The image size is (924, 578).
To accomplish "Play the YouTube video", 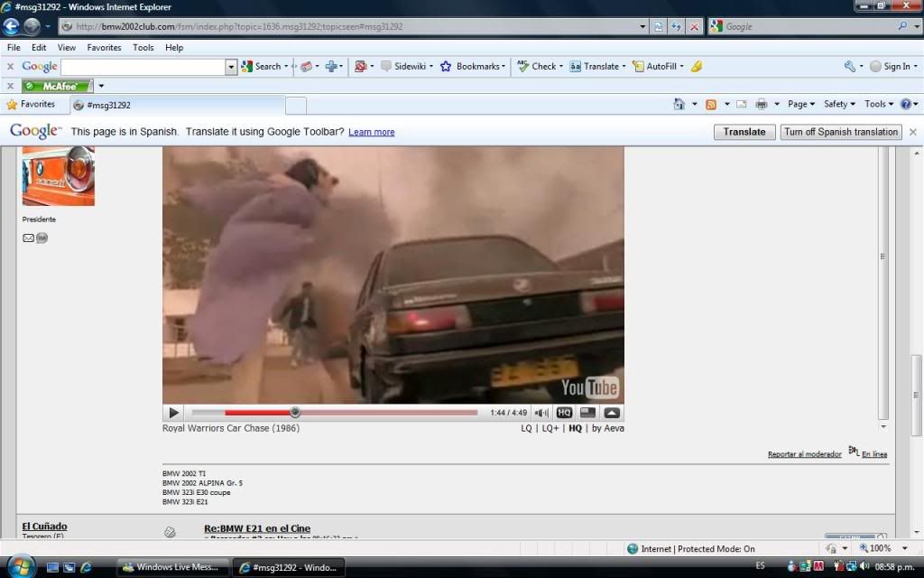I will (x=174, y=413).
